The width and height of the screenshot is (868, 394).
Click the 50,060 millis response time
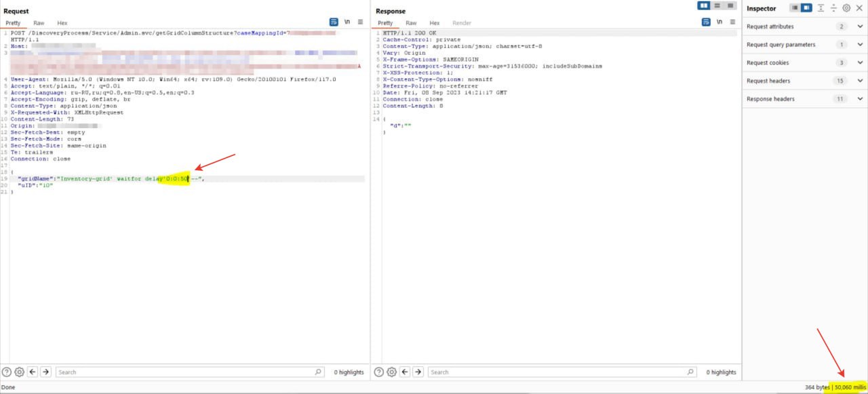(x=850, y=387)
